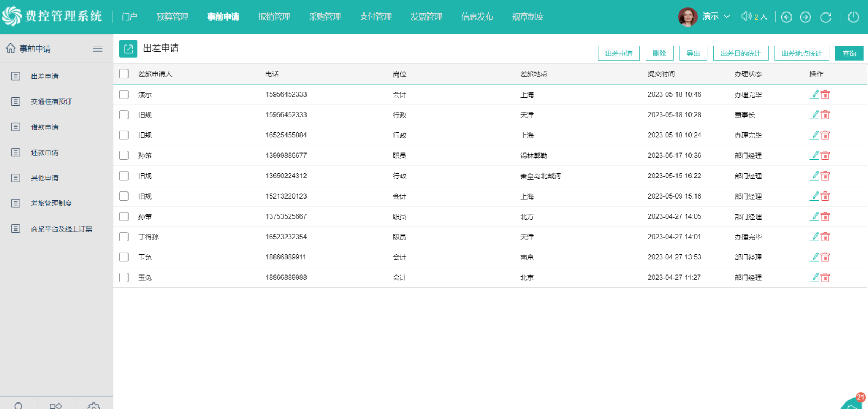868x409 pixels.
Task: Select 交通住宿预订 in the sidebar
Action: [51, 101]
